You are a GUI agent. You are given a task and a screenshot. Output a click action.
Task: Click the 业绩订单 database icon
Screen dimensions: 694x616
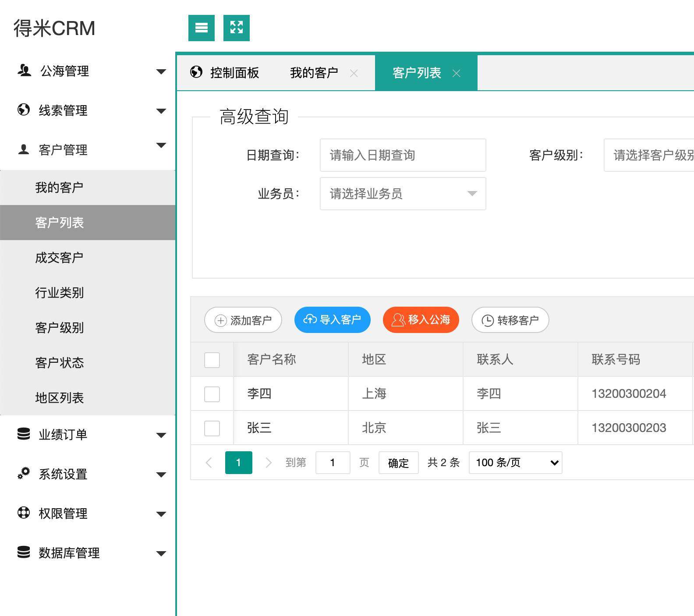point(24,434)
